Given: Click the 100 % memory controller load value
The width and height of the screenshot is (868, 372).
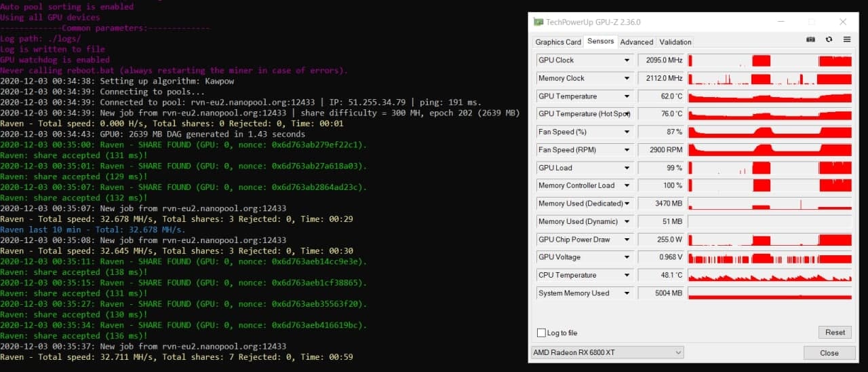Looking at the screenshot, I should [x=661, y=185].
